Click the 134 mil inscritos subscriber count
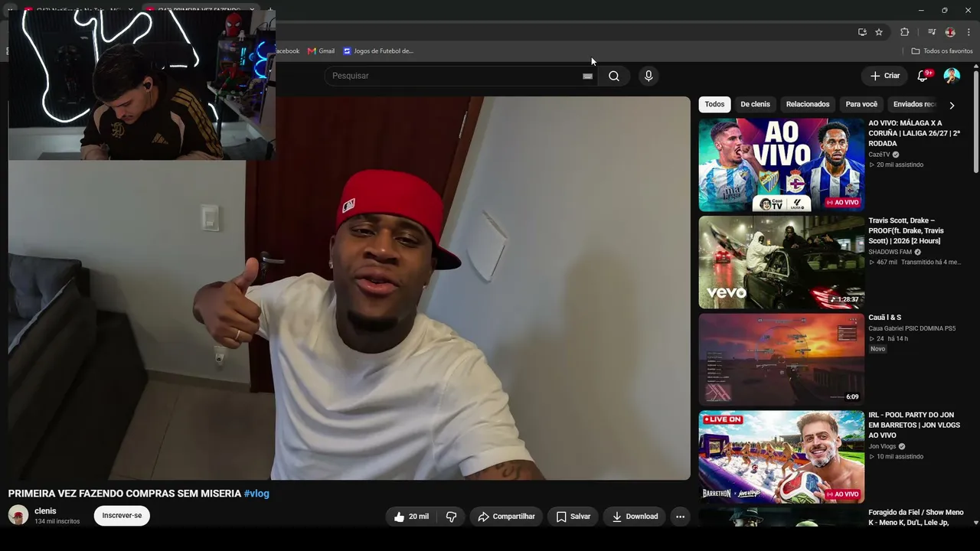Image resolution: width=980 pixels, height=551 pixels. pos(57,522)
